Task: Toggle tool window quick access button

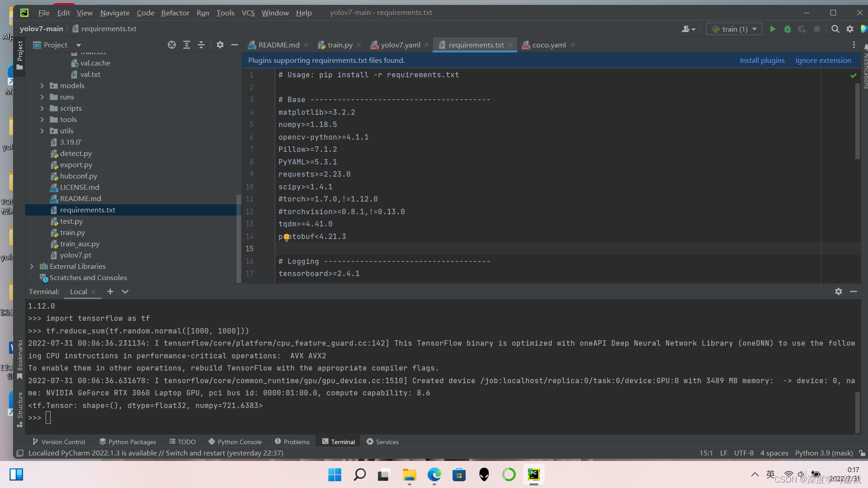Action: (x=20, y=453)
